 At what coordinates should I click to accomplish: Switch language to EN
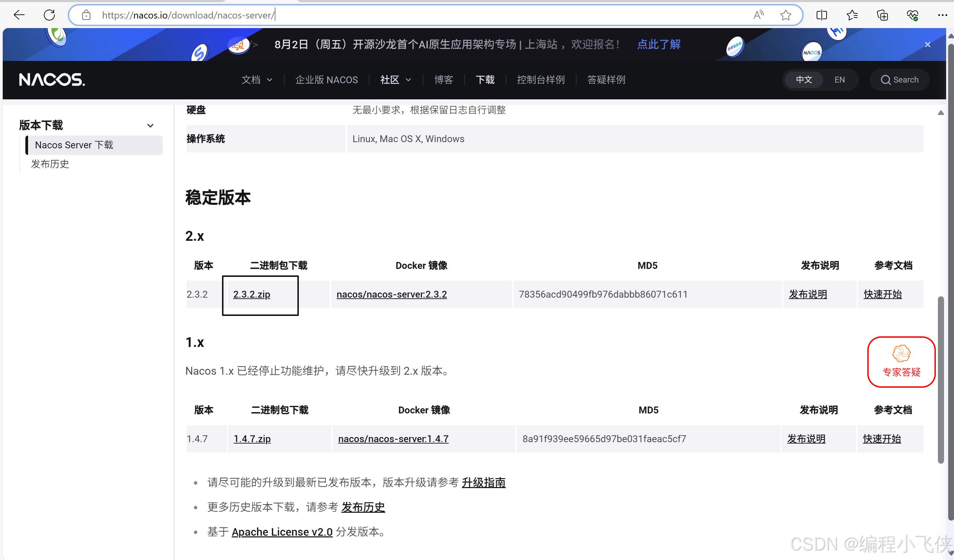pyautogui.click(x=839, y=79)
